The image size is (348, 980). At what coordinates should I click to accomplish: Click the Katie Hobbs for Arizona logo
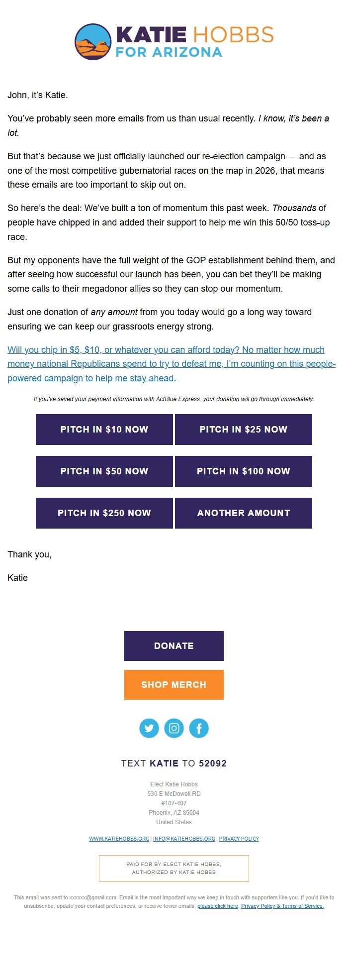tap(174, 42)
